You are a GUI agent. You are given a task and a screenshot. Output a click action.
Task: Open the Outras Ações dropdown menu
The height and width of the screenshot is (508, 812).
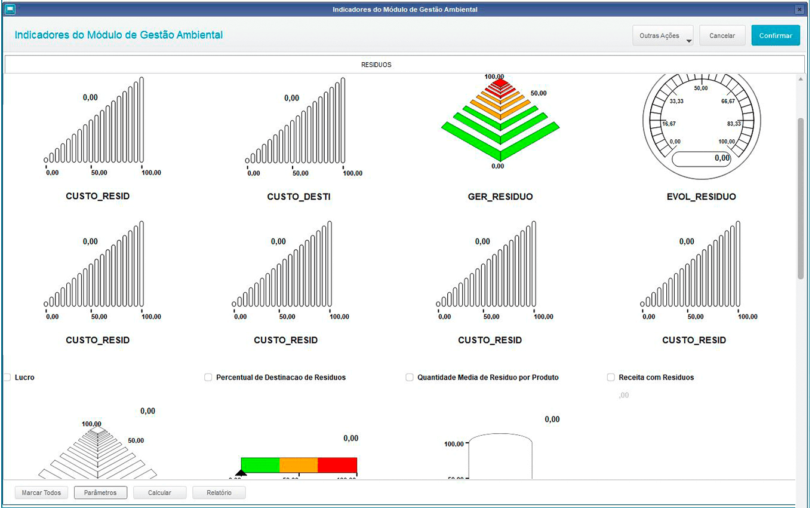coord(663,36)
